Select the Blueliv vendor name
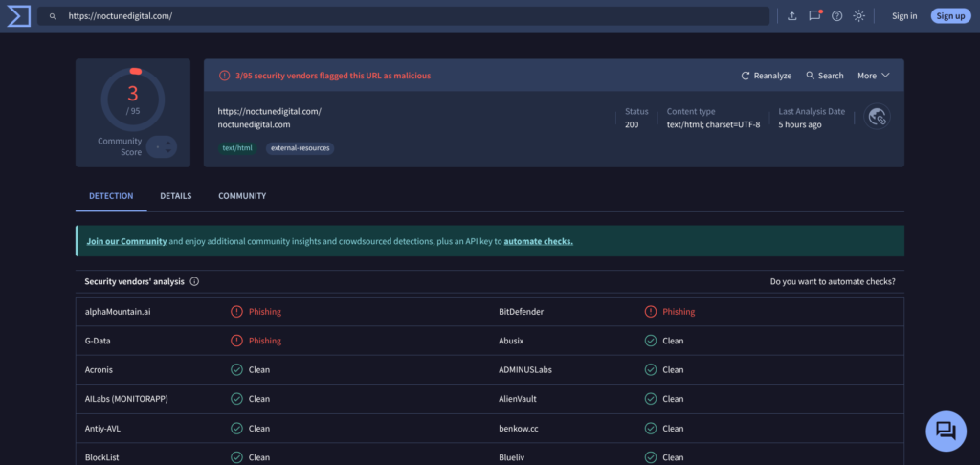Viewport: 980px width, 465px height. 511,457
